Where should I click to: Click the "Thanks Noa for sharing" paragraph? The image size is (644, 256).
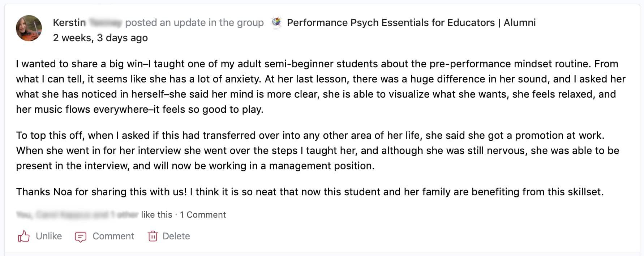(x=309, y=192)
